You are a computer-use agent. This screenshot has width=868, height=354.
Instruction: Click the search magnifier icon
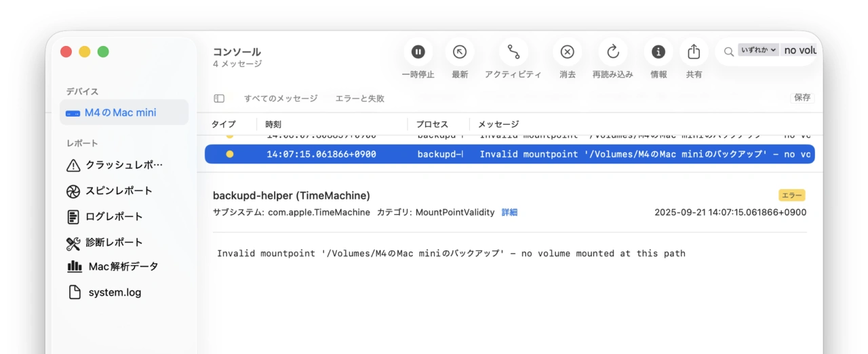(729, 51)
